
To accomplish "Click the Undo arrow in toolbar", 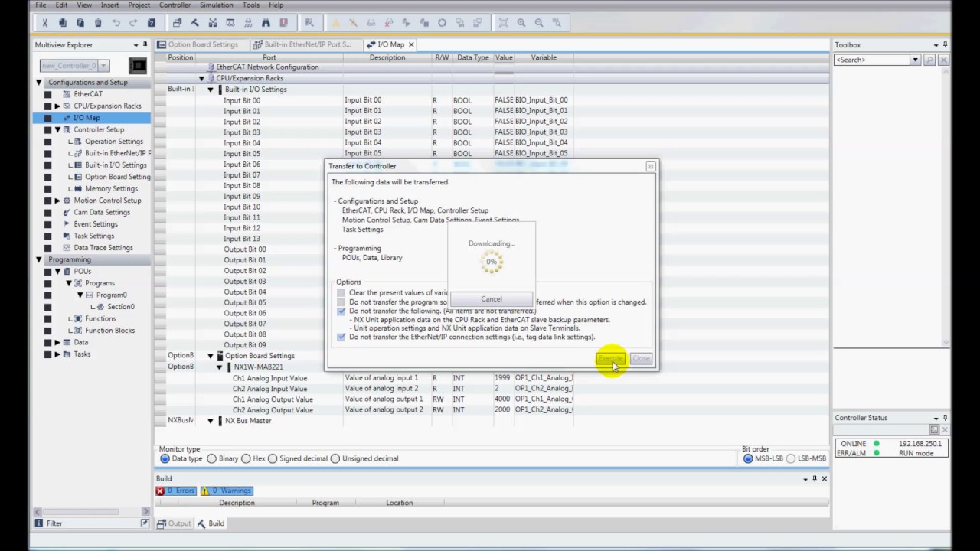I will 116,23.
